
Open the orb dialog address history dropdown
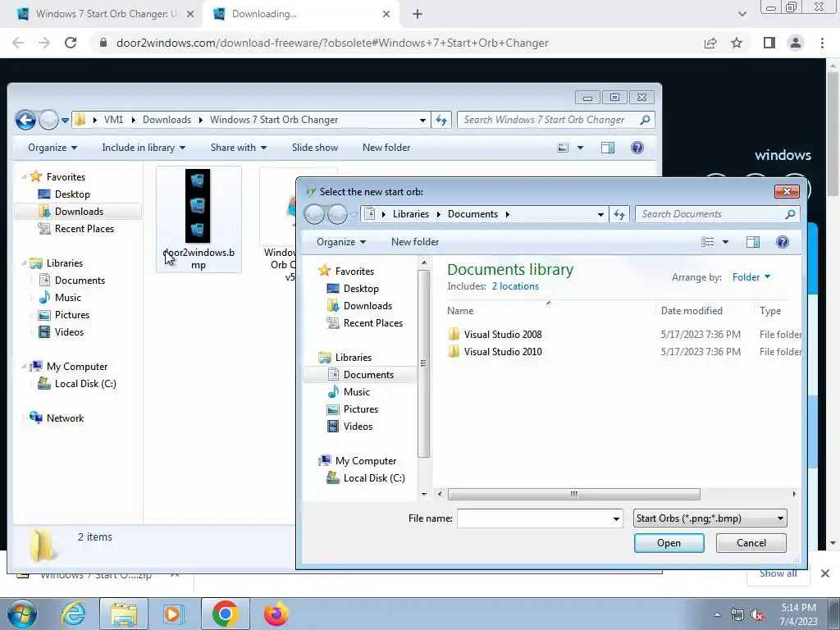pyautogui.click(x=600, y=214)
